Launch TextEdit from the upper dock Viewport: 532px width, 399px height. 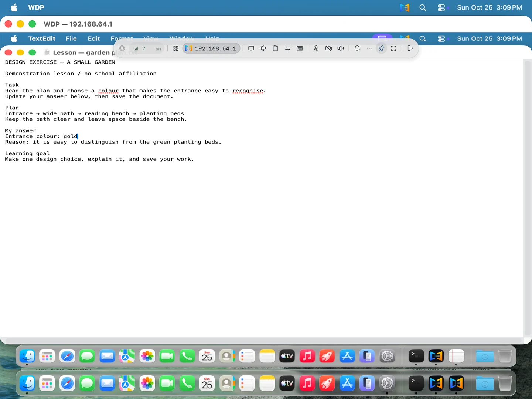click(456, 356)
